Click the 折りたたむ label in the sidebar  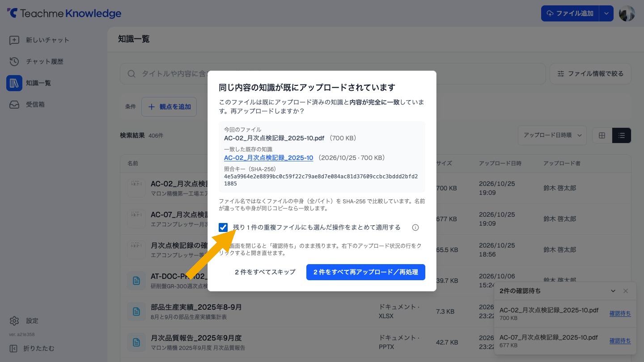click(x=39, y=349)
